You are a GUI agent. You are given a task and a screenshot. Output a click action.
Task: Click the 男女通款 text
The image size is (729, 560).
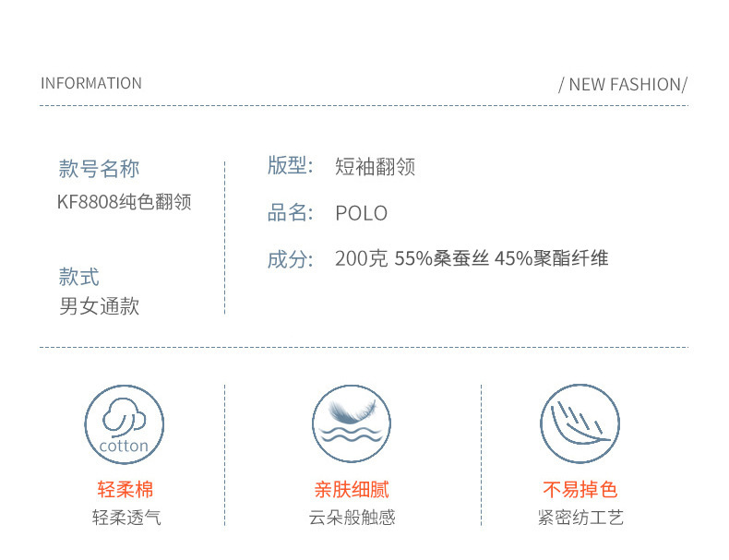(x=99, y=306)
